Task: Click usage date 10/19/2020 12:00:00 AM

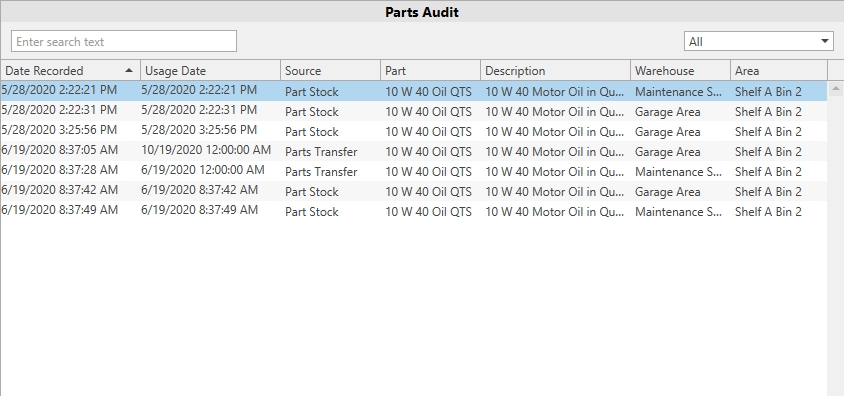Action: [206, 150]
